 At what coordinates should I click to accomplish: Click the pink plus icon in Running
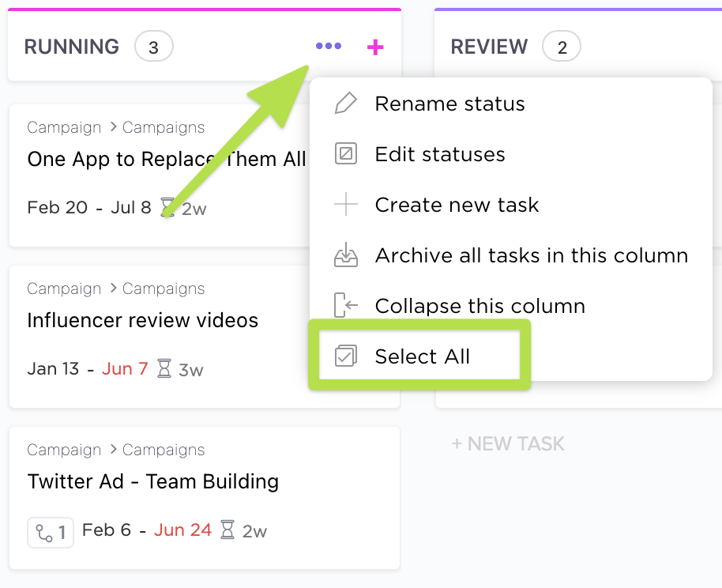coord(375,47)
